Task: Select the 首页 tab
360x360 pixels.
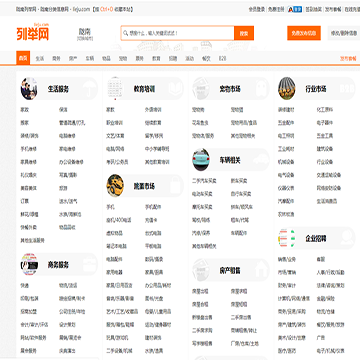Action: [23, 58]
